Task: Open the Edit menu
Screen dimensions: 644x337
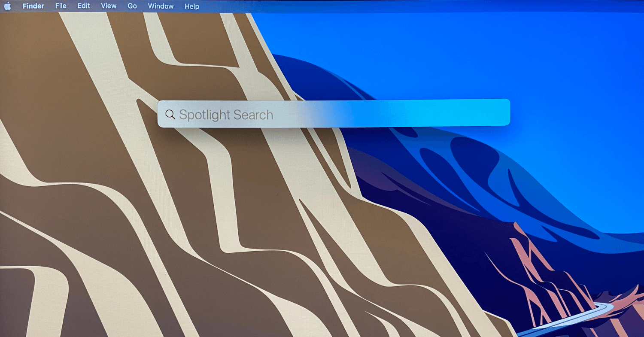Action: tap(83, 6)
